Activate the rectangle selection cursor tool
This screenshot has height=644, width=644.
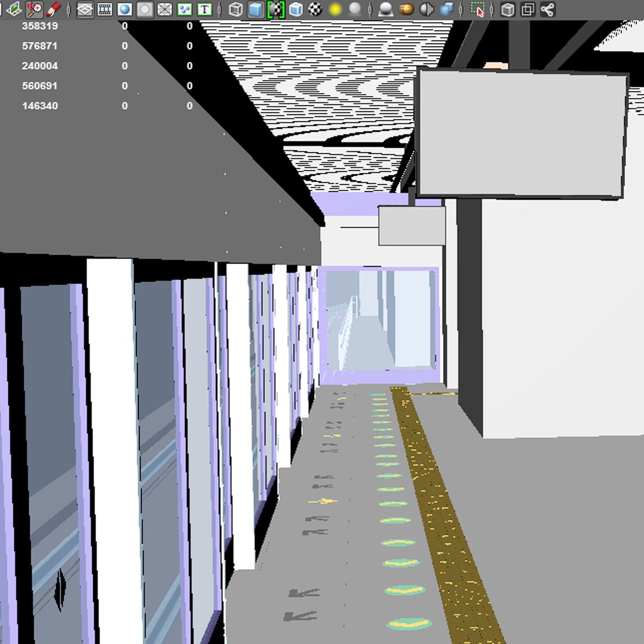click(478, 9)
